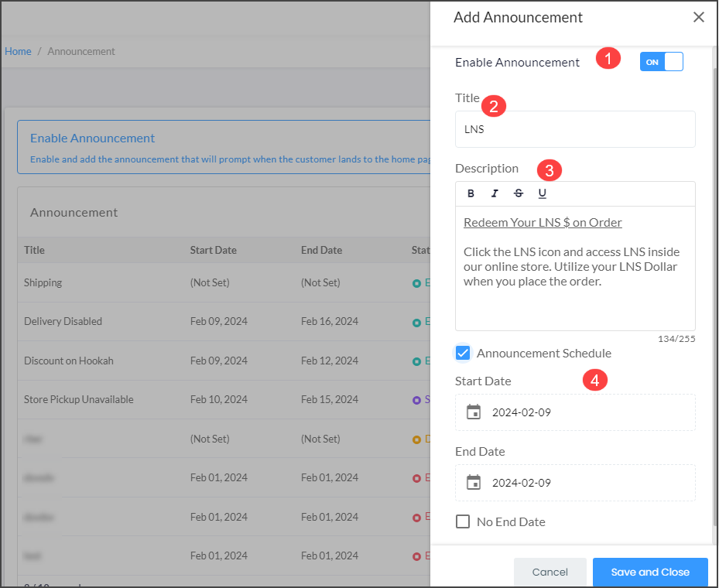Apply bold formatting in description editor

click(x=471, y=193)
